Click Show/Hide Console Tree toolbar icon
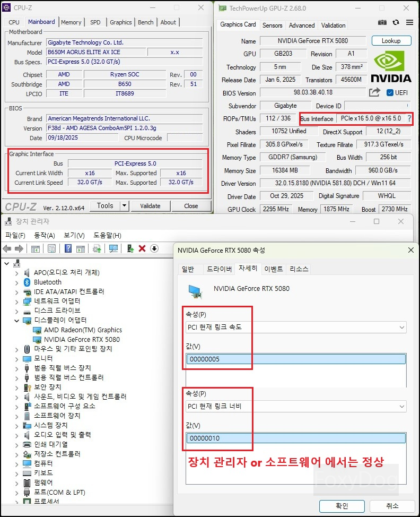This screenshot has width=420, height=517. 35,248
